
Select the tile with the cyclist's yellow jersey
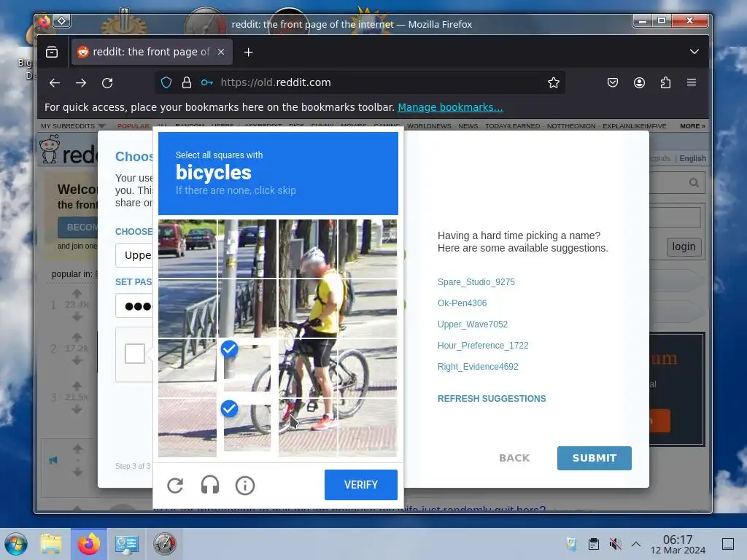tap(307, 308)
